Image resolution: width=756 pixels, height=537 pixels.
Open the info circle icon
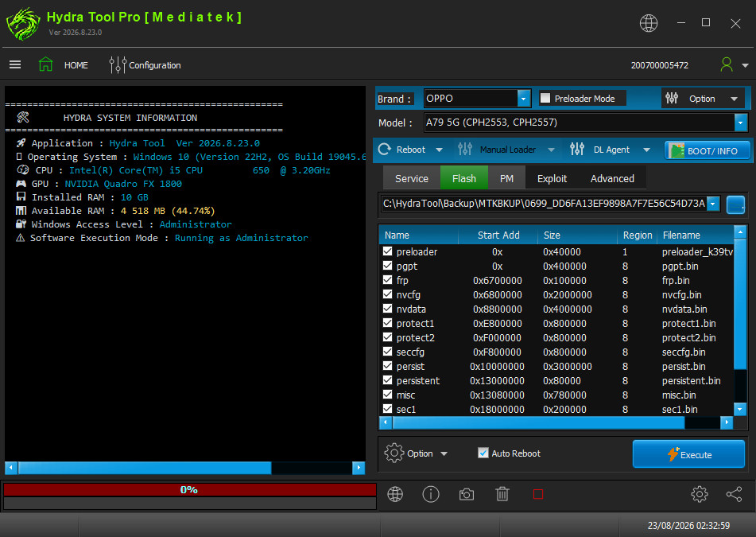[431, 494]
